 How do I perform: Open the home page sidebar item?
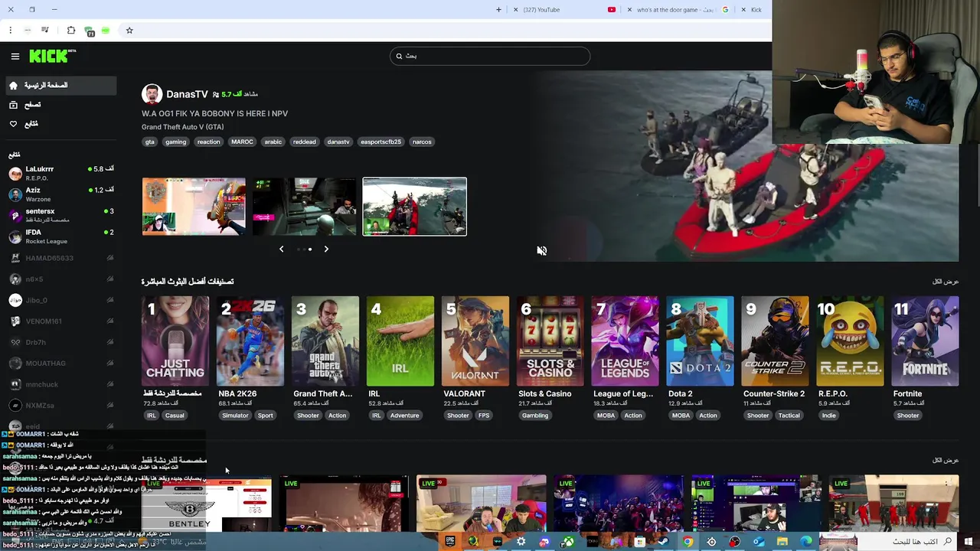61,85
